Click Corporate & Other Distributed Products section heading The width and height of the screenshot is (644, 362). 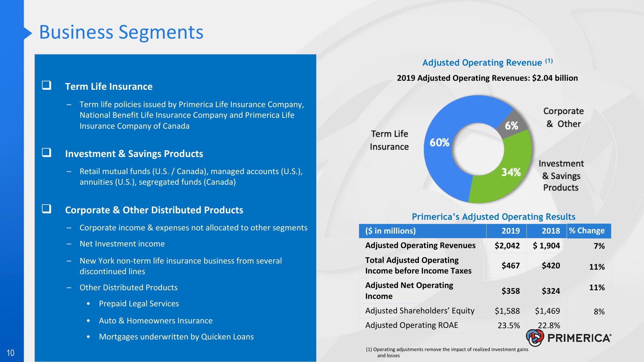click(x=154, y=210)
